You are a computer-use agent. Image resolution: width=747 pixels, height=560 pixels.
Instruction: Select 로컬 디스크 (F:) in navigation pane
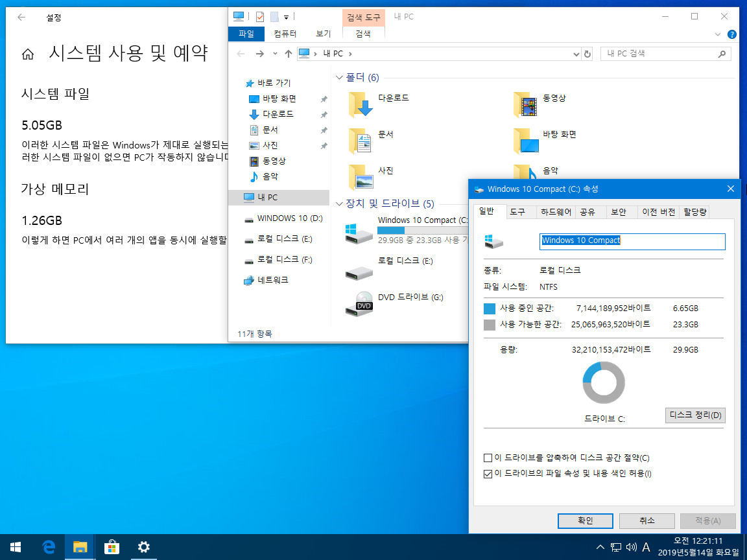tap(285, 259)
